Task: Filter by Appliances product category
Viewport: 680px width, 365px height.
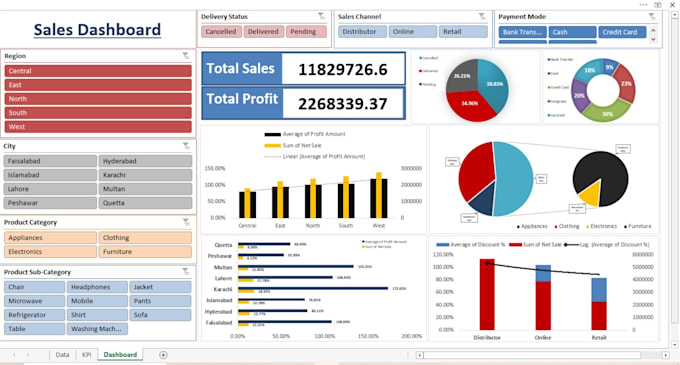Action: click(x=50, y=238)
